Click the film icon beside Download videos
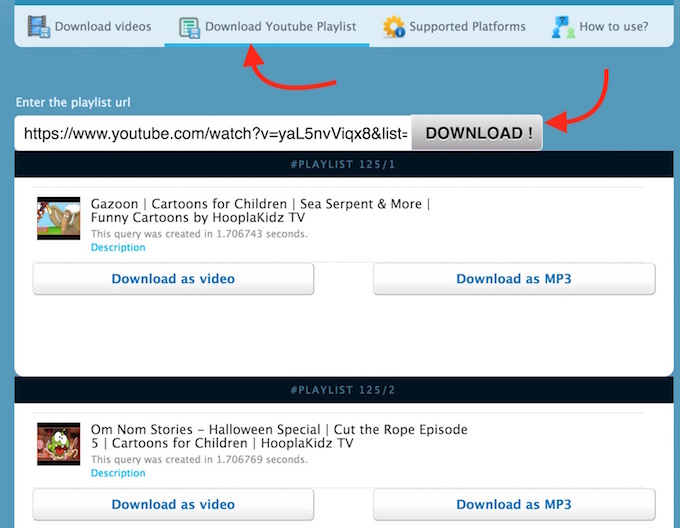This screenshot has width=680, height=528. (x=39, y=27)
